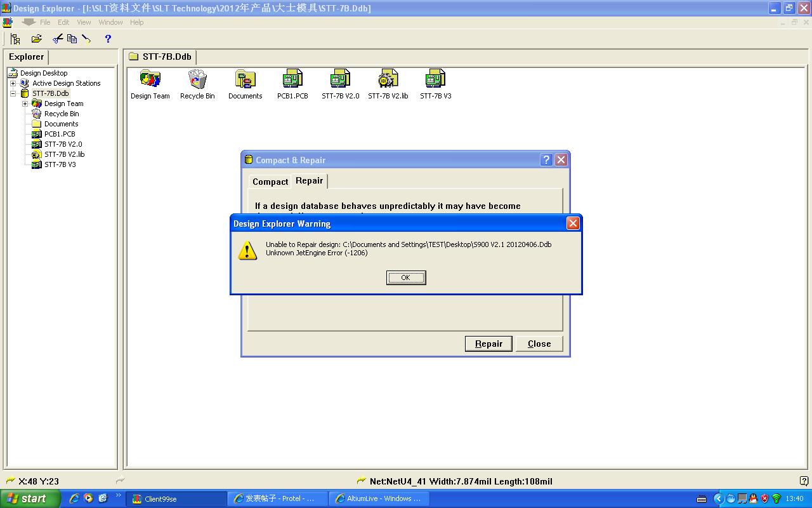This screenshot has width=812, height=508.
Task: Toggle the project tree panel toolbar icon
Action: [15, 39]
